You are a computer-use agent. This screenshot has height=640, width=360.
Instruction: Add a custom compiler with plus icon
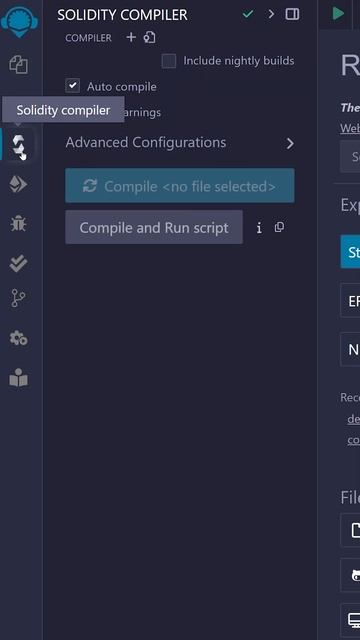coord(131,38)
